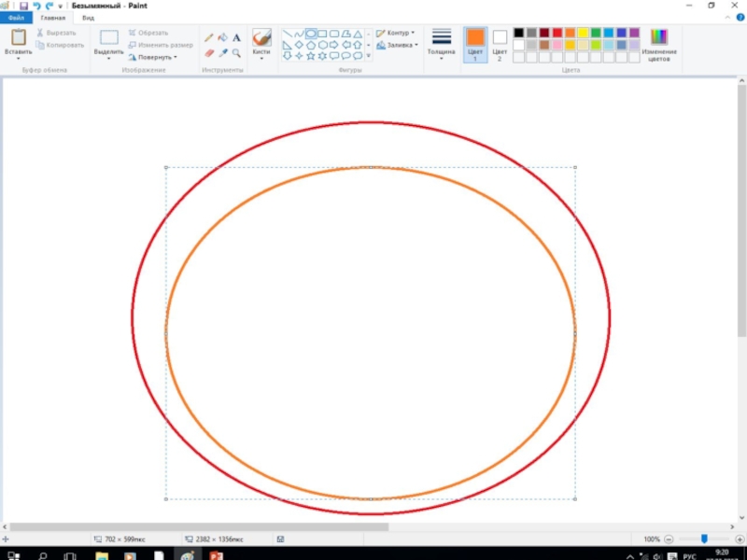
Task: Open the Файл menu
Action: coord(16,18)
